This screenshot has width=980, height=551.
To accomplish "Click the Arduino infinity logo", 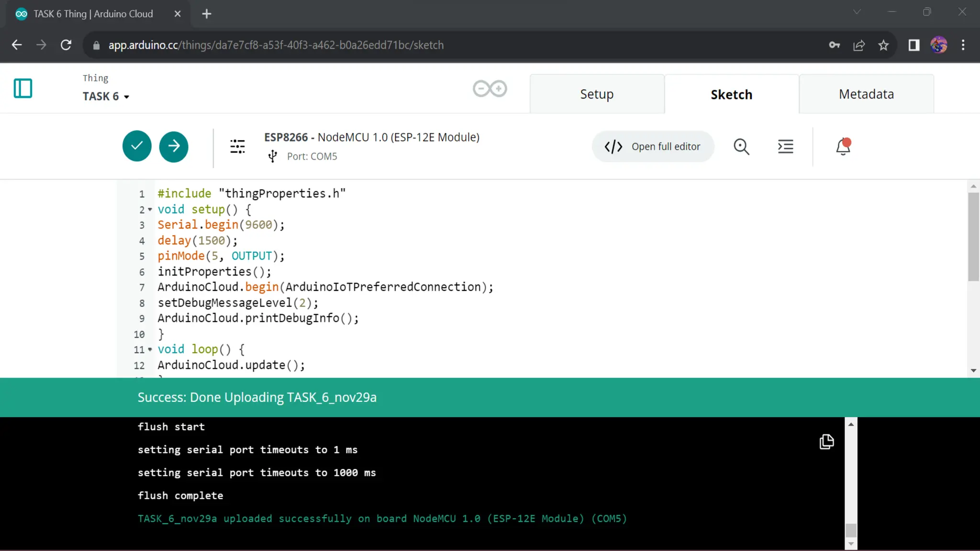I will coord(490,88).
